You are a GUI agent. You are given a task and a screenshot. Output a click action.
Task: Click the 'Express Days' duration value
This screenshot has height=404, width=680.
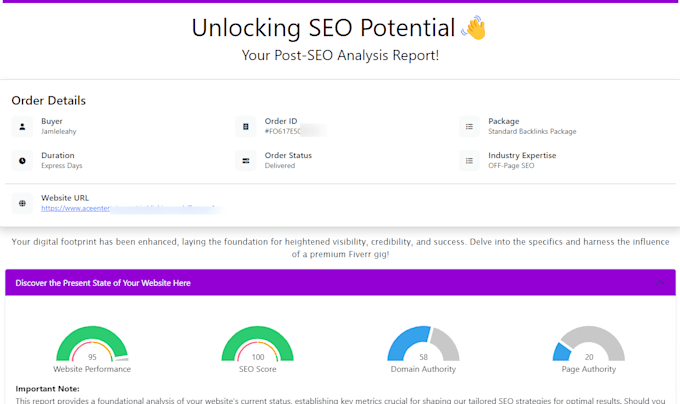(62, 166)
